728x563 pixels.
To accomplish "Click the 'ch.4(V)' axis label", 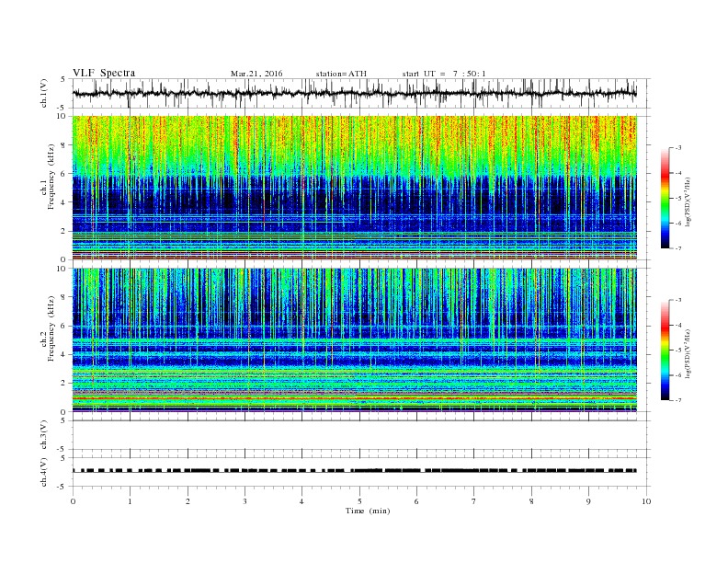I will (x=44, y=472).
